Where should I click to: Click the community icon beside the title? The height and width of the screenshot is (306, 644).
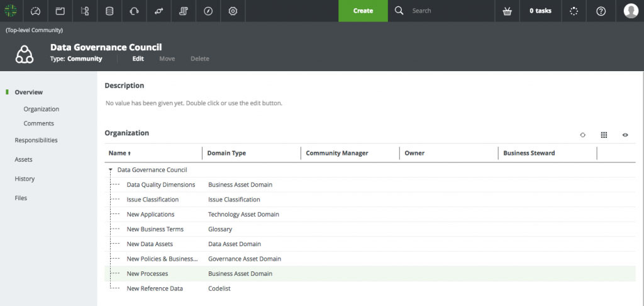[x=25, y=54]
